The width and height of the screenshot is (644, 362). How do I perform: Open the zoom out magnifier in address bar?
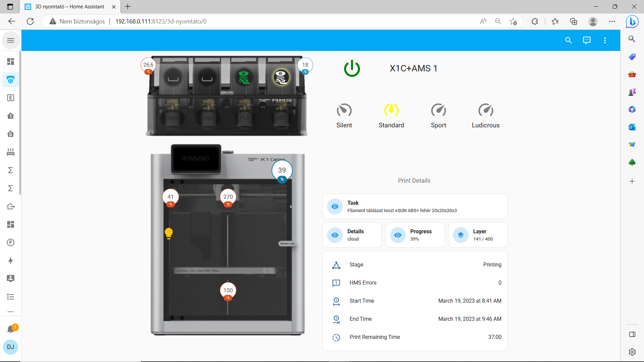click(x=498, y=21)
